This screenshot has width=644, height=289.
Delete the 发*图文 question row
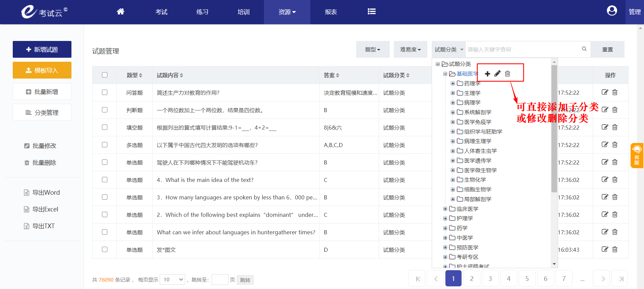615,249
